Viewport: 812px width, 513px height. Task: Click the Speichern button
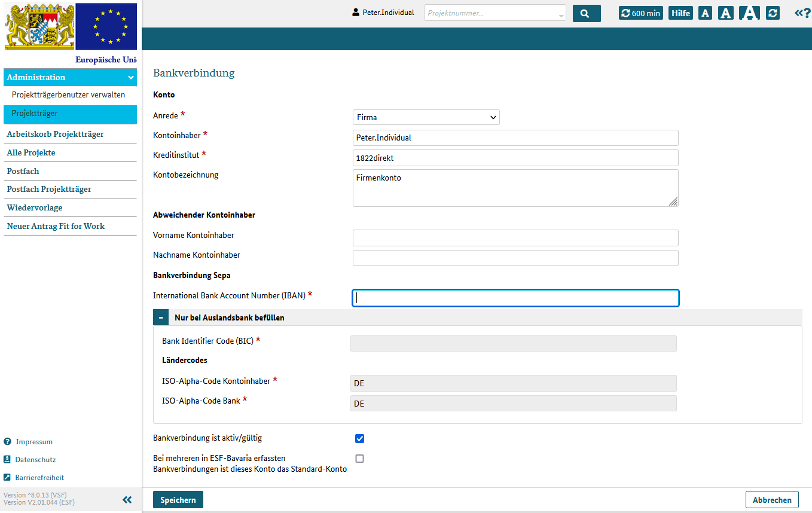click(178, 500)
